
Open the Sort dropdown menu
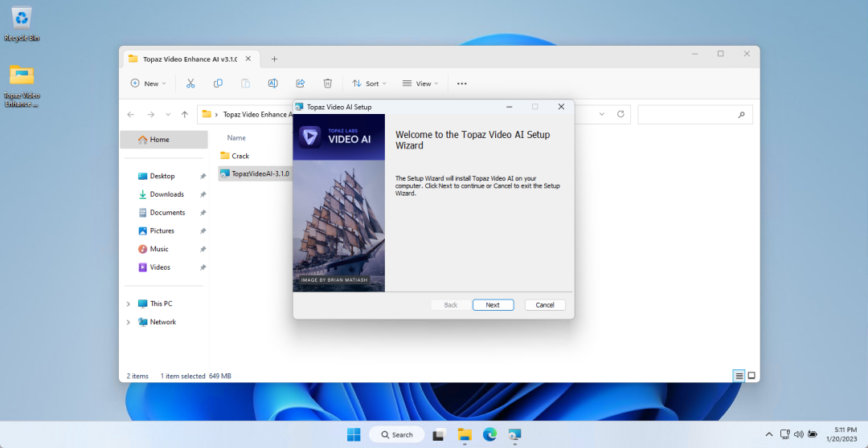(x=369, y=83)
